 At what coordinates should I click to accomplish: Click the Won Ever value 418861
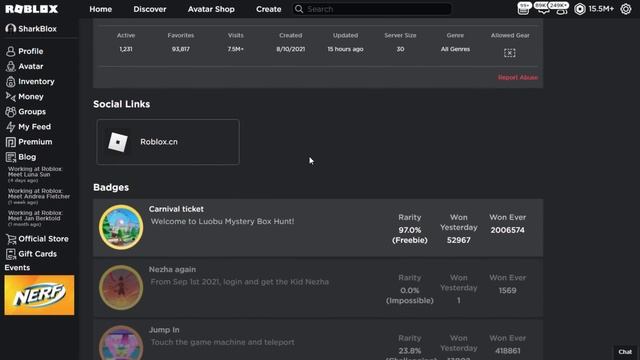click(x=507, y=351)
